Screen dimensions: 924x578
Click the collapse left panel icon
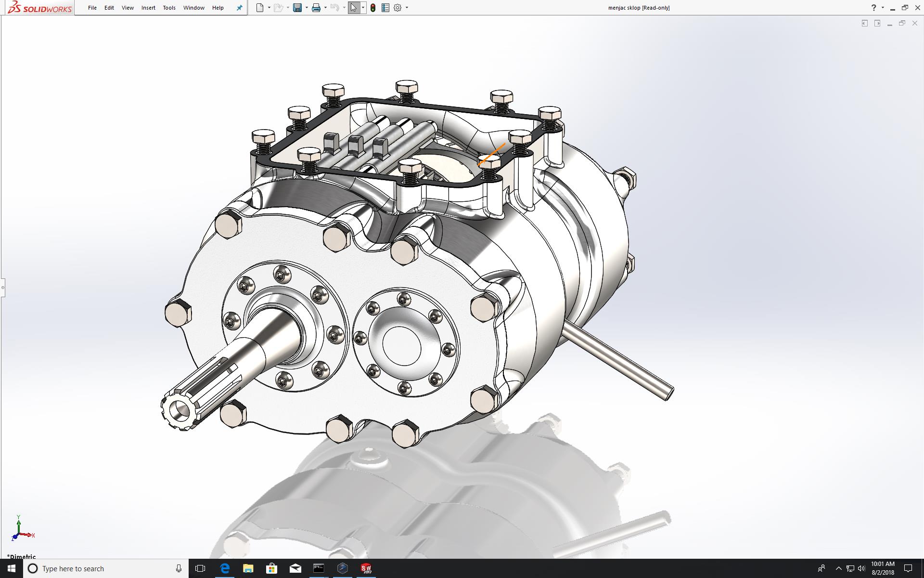coord(864,23)
